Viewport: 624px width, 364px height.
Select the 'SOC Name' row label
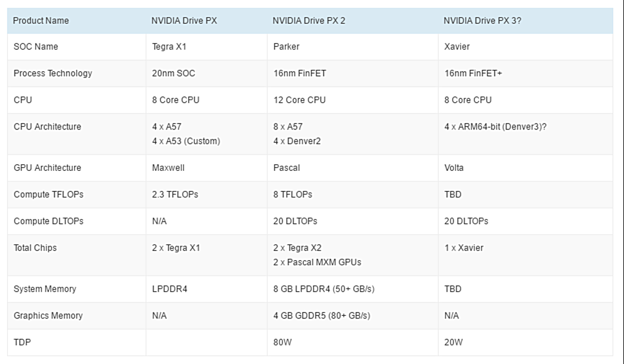tap(36, 46)
